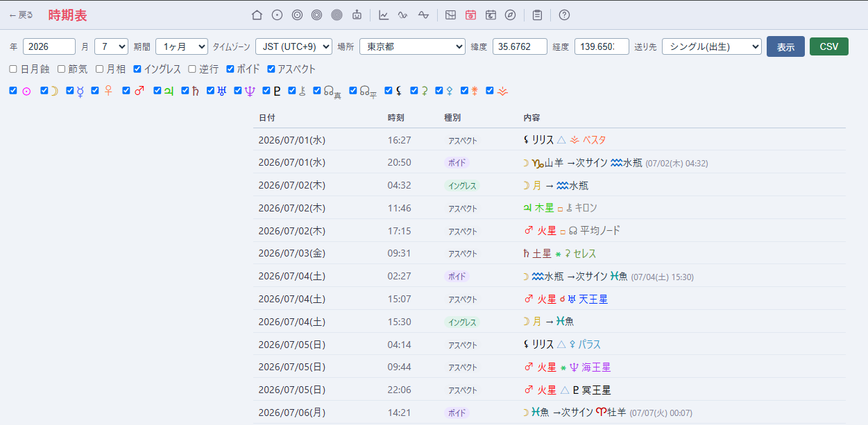Open the map grid icon
Image resolution: width=868 pixels, height=425 pixels.
[450, 15]
